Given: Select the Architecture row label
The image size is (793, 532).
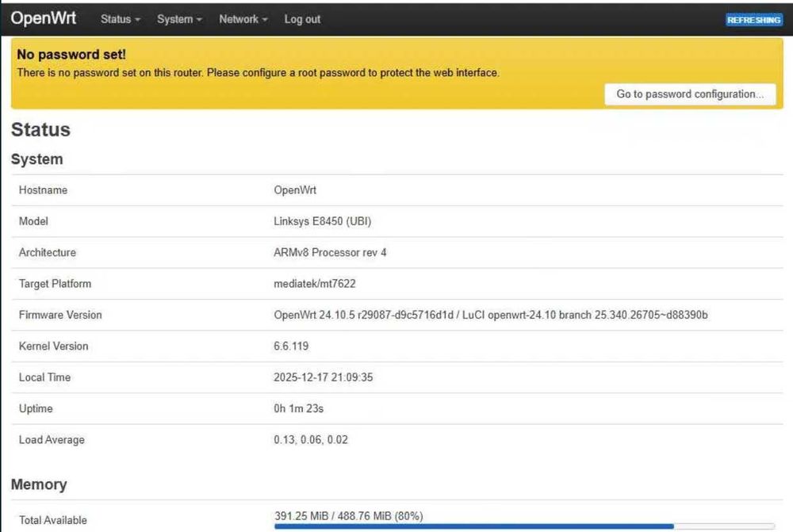Looking at the screenshot, I should (47, 252).
